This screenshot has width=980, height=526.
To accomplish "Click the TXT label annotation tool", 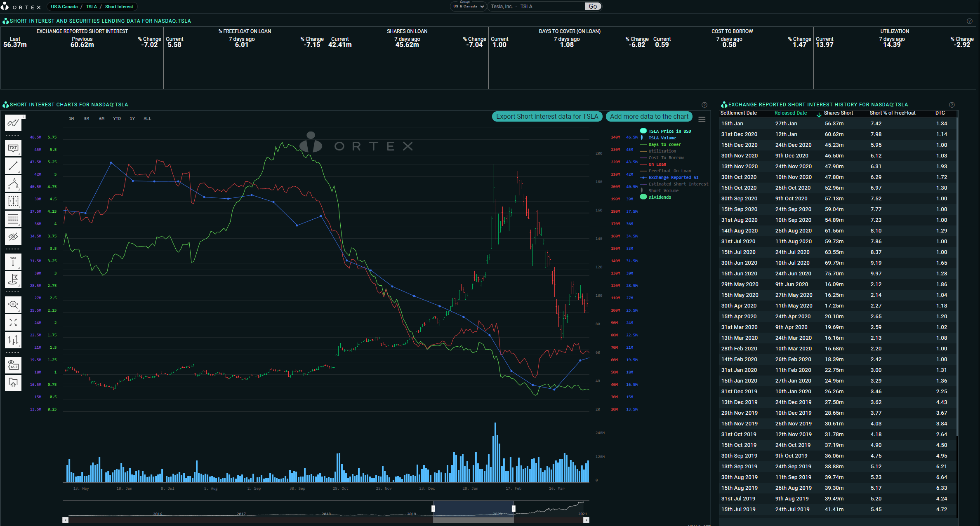I will pyautogui.click(x=13, y=148).
